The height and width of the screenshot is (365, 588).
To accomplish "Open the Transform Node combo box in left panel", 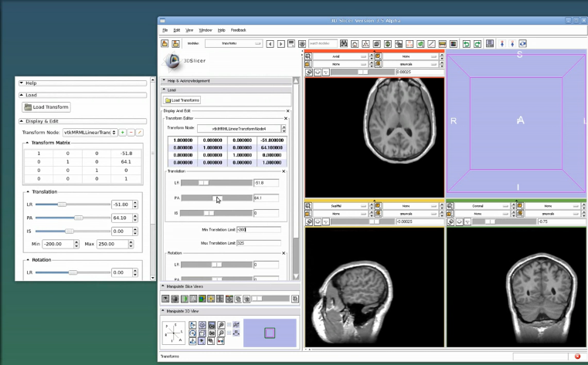I will click(x=90, y=133).
